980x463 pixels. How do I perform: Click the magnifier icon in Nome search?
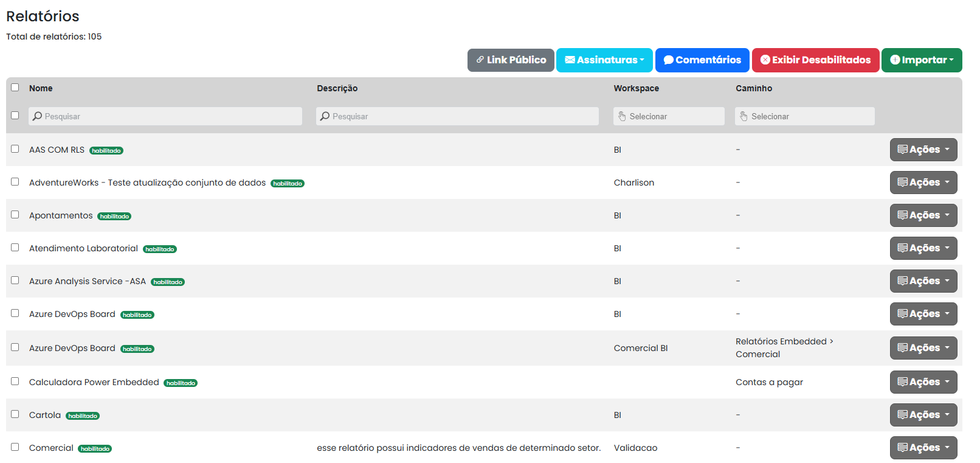tap(38, 116)
